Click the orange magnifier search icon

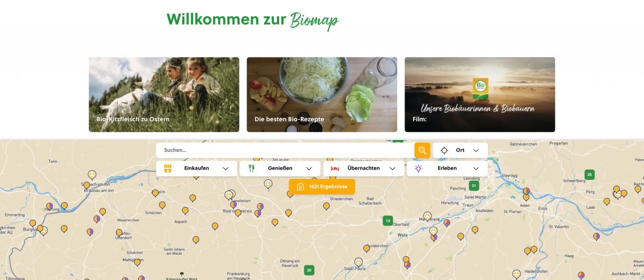coord(422,150)
